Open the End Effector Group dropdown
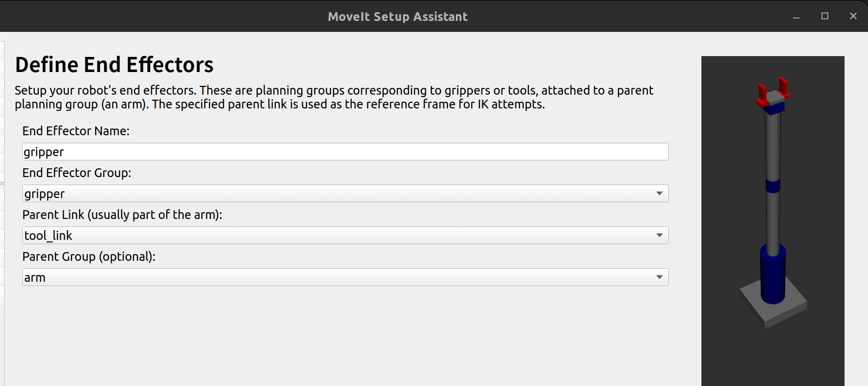868x386 pixels. click(345, 193)
